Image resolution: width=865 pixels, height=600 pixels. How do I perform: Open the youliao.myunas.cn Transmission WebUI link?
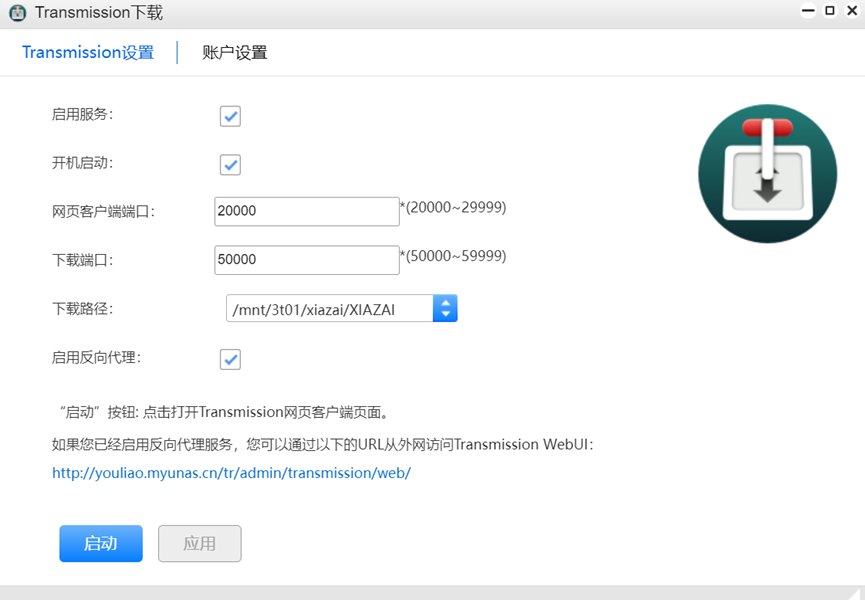tap(231, 473)
